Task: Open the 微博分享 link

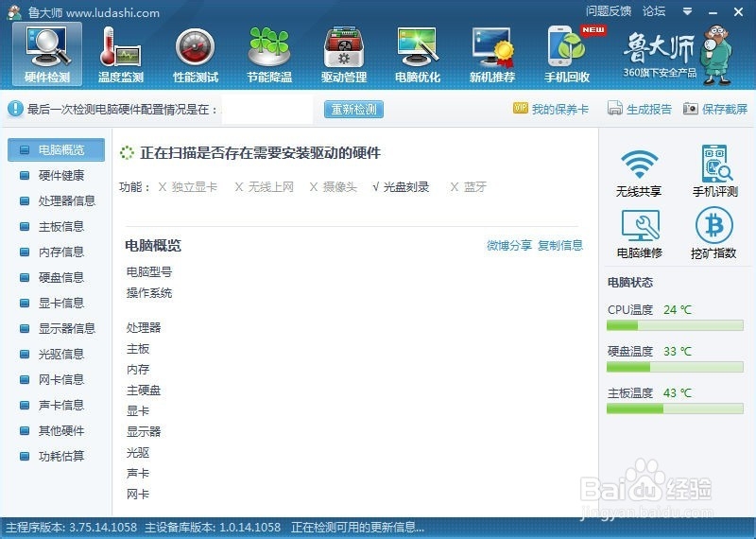Action: pyautogui.click(x=509, y=246)
